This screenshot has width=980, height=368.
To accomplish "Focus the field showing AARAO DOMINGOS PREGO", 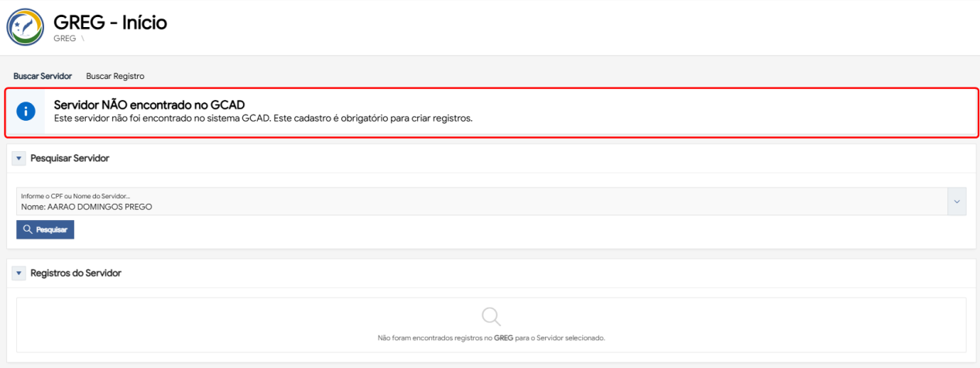I will click(x=480, y=207).
